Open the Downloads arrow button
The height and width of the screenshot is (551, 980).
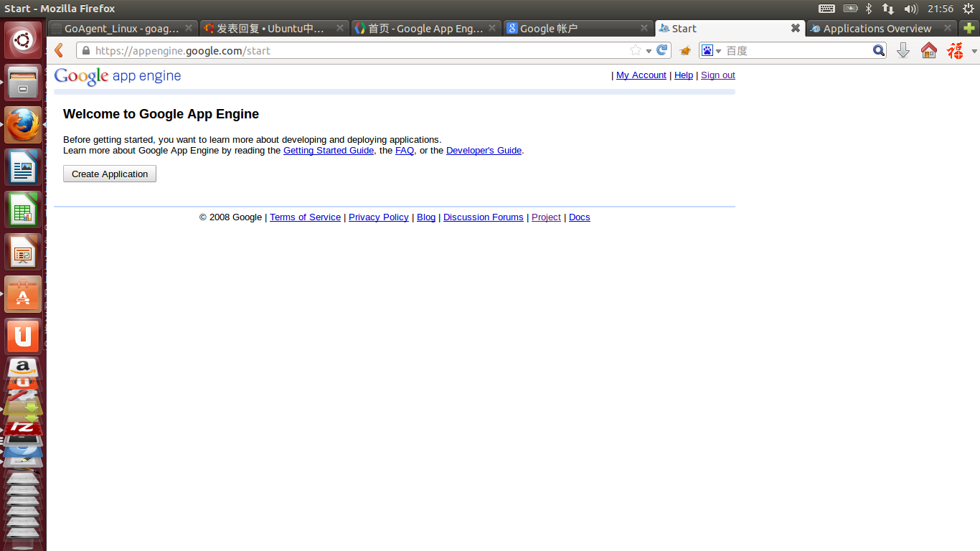(903, 50)
